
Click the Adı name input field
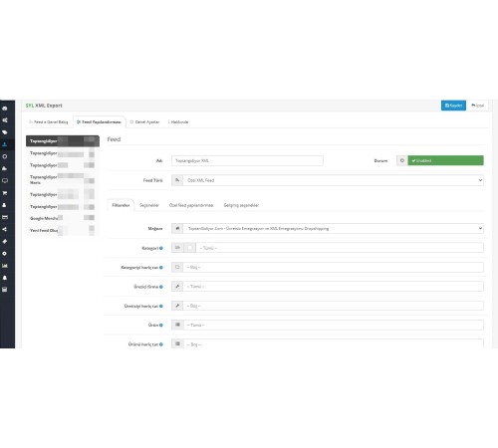[x=247, y=160]
